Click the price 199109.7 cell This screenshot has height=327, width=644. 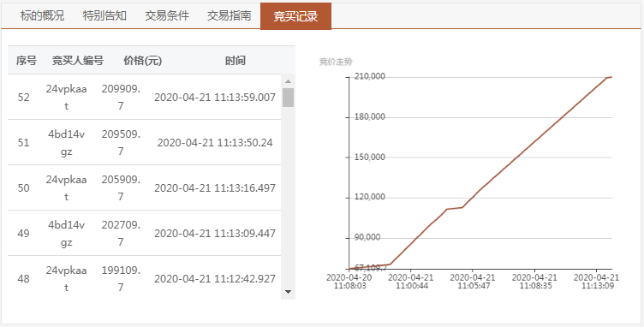coord(121,278)
